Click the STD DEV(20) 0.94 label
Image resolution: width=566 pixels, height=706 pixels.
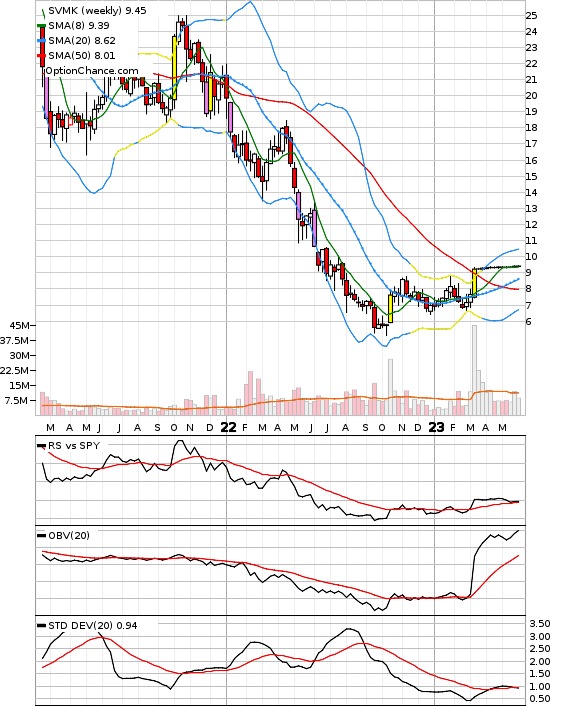pos(93,625)
